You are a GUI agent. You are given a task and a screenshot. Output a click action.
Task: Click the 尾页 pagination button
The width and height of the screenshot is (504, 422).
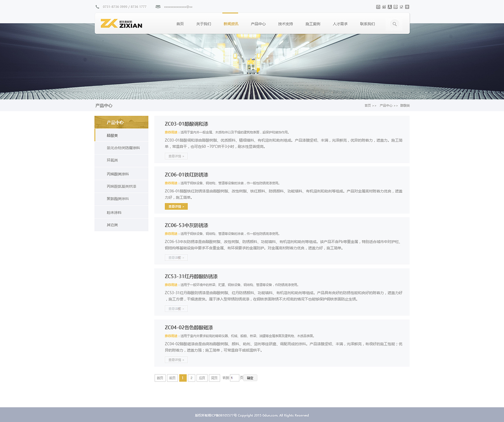pos(214,378)
